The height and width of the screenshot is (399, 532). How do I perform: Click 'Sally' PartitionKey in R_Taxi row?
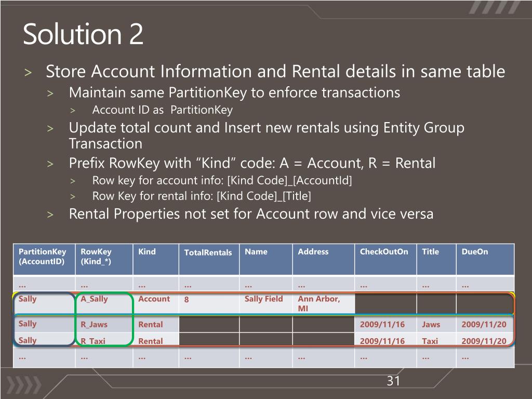(44, 340)
